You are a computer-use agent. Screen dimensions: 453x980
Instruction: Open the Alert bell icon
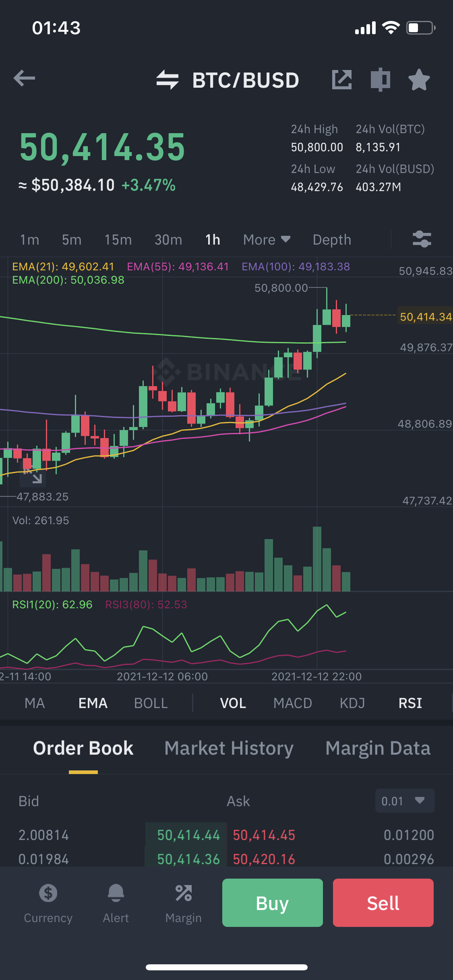coord(116,893)
